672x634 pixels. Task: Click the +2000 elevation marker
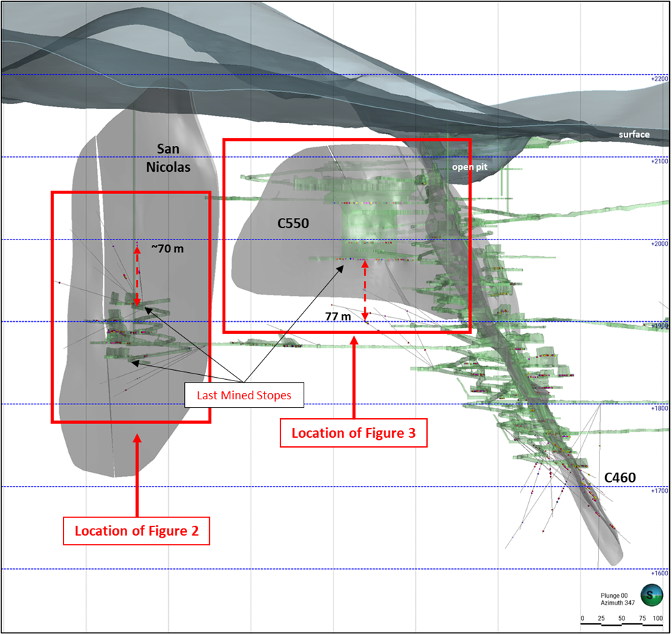tap(659, 244)
